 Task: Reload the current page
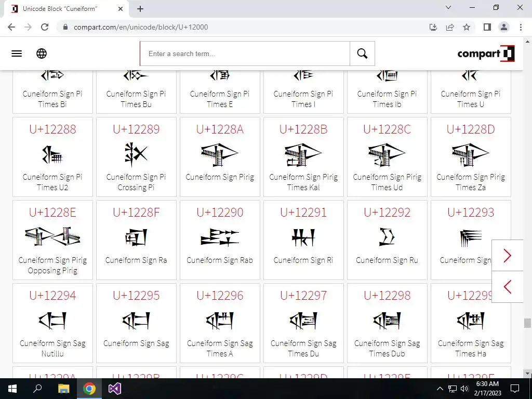45,27
